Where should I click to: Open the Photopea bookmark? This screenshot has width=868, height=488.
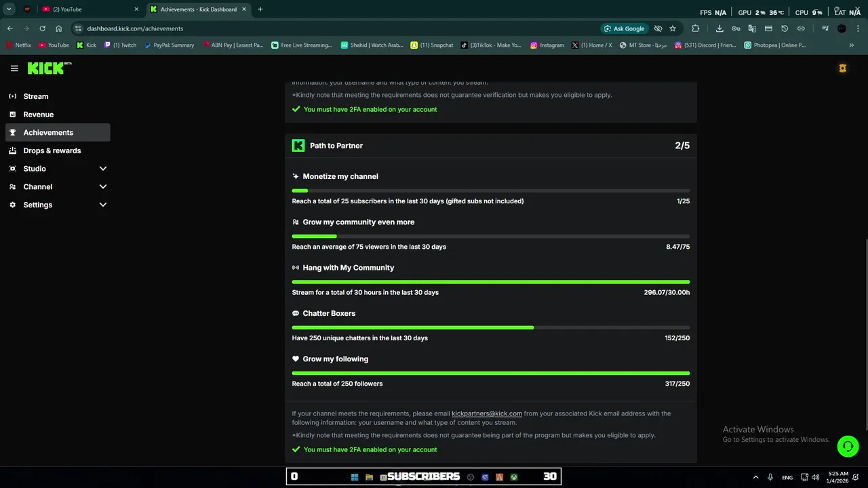pyautogui.click(x=774, y=45)
